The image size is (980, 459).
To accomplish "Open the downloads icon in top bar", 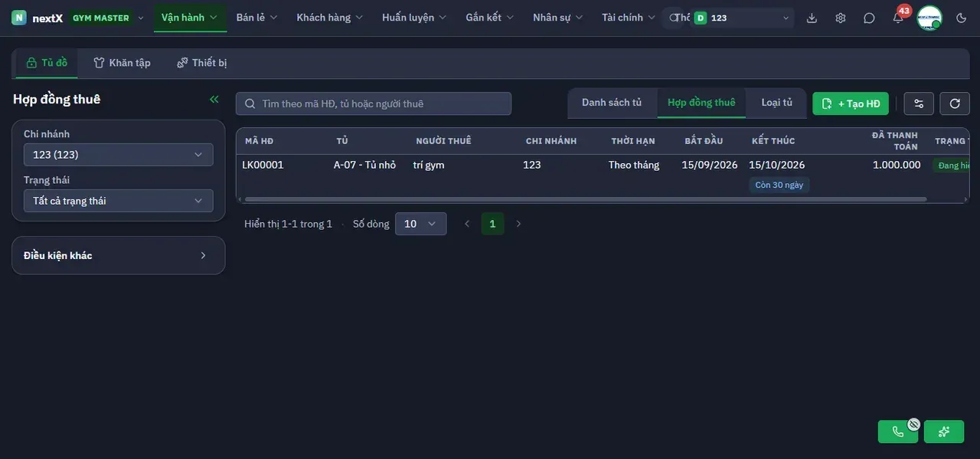I will click(x=812, y=18).
